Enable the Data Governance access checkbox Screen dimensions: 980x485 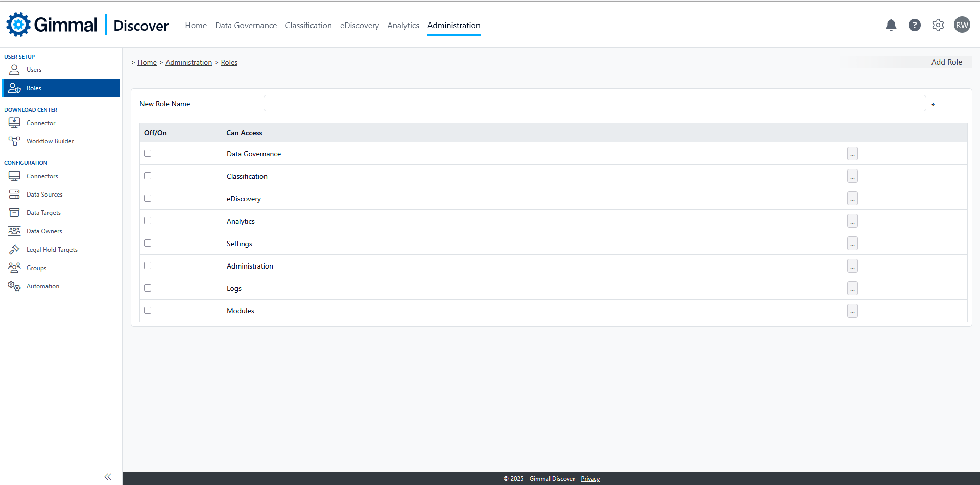[x=148, y=153]
